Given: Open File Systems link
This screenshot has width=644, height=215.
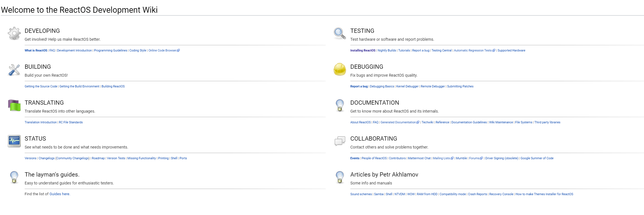Looking at the screenshot, I should (x=524, y=122).
